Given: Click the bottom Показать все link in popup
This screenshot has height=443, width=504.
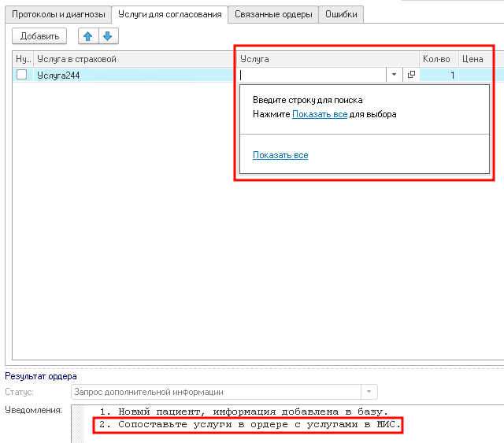Looking at the screenshot, I should [280, 155].
